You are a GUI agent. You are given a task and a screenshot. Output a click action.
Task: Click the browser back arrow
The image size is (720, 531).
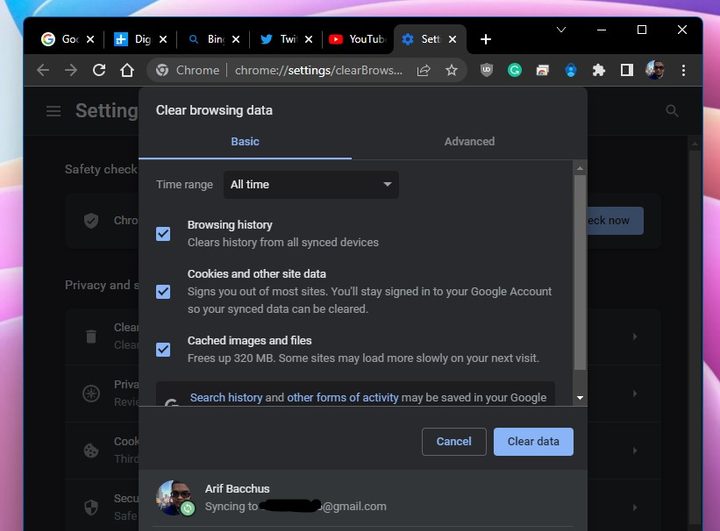tap(43, 70)
